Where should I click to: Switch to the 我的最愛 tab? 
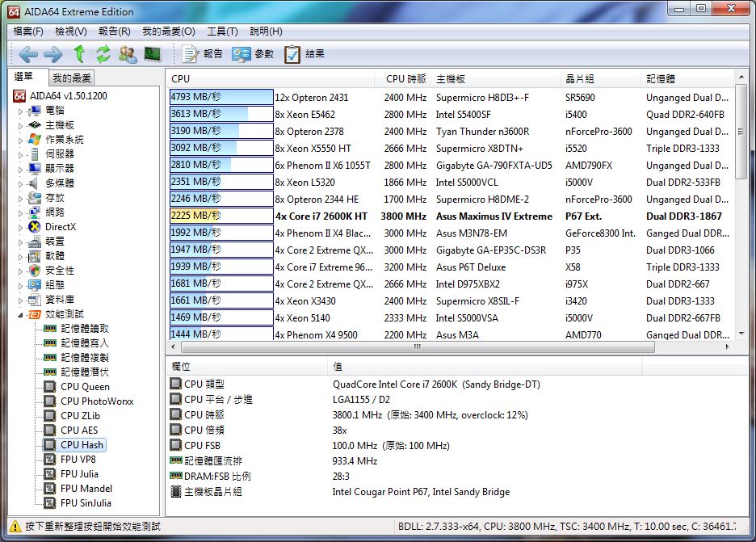[71, 78]
